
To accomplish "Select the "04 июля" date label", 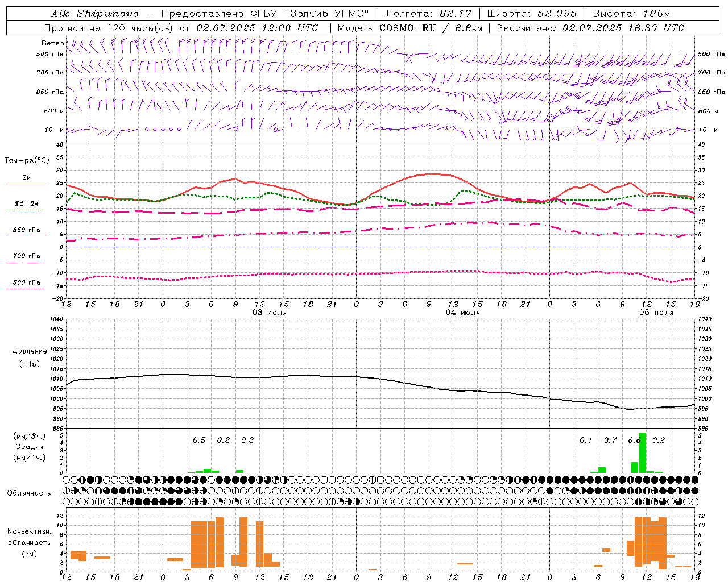I will [462, 313].
